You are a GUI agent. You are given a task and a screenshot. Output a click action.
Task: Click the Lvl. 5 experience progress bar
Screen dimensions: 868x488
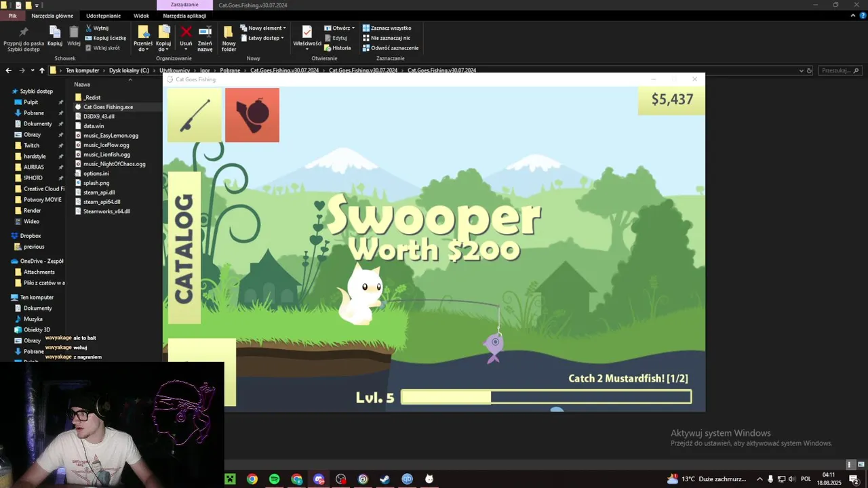point(546,397)
